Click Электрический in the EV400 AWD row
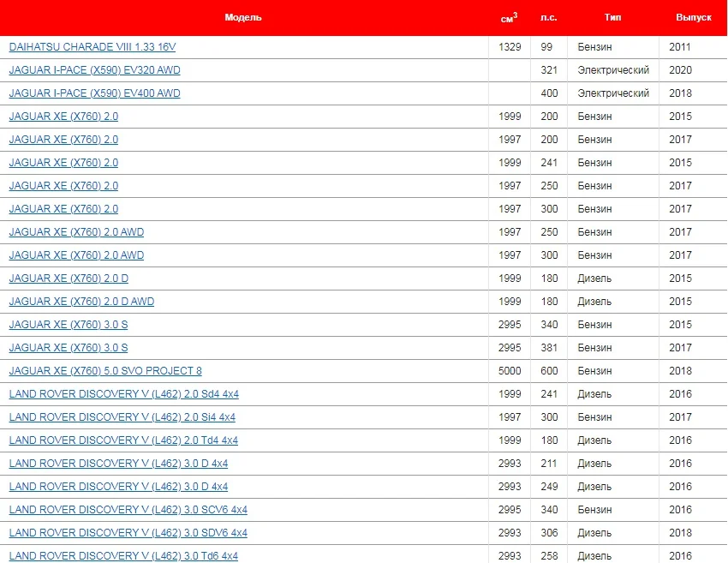The height and width of the screenshot is (563, 728). tap(613, 93)
